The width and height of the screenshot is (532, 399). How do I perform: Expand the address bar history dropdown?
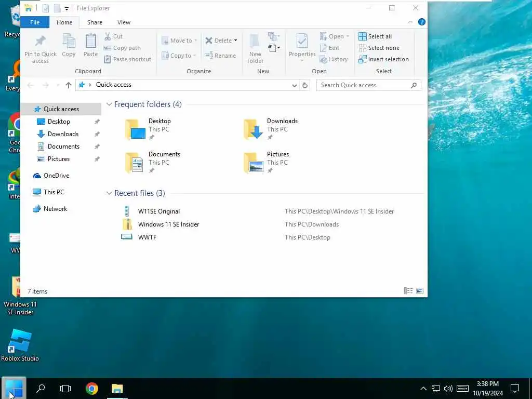[295, 86]
